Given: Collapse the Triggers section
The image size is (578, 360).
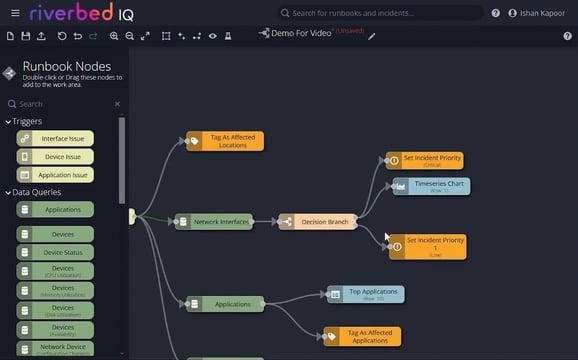Looking at the screenshot, I should click(8, 122).
